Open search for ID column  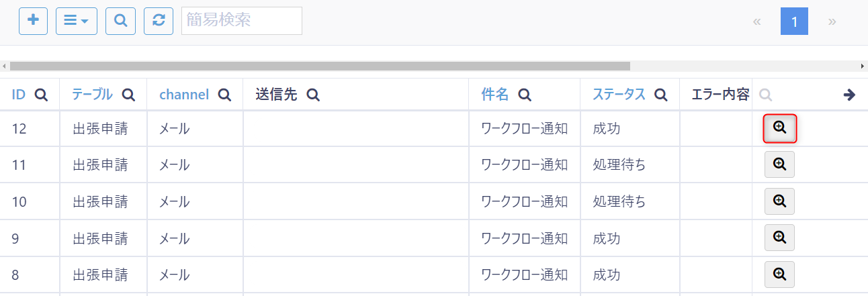pyautogui.click(x=41, y=95)
